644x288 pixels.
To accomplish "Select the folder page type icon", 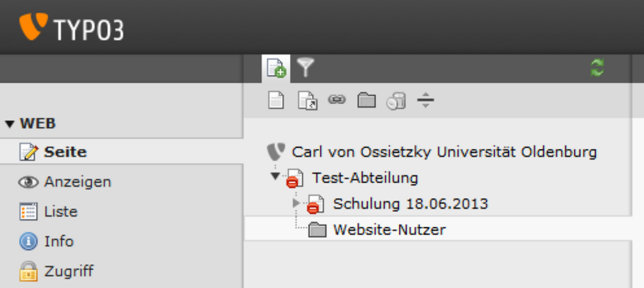I will point(367,100).
